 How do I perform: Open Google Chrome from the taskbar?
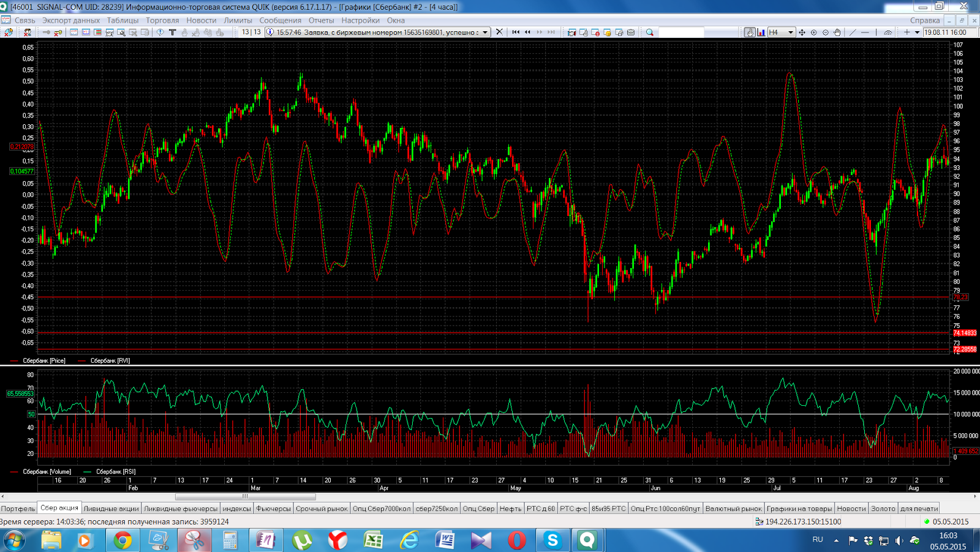(123, 540)
